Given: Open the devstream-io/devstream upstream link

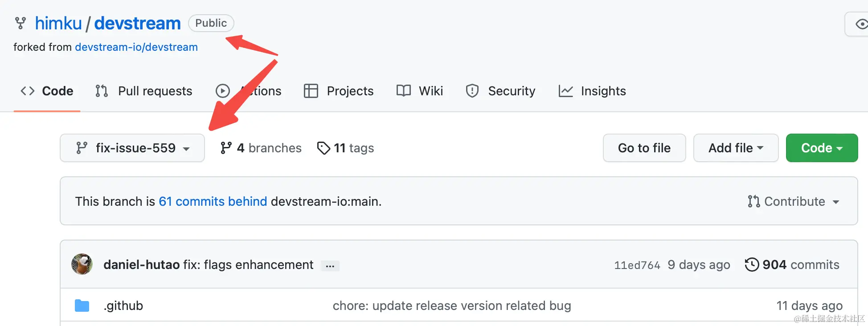Looking at the screenshot, I should click(136, 47).
